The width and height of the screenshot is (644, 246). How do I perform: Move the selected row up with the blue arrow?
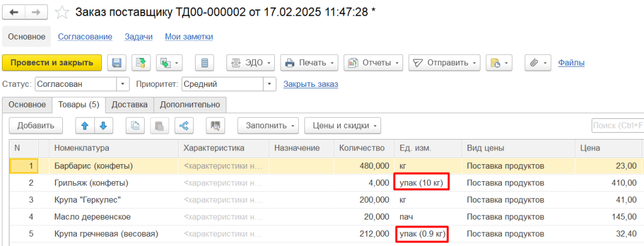pos(85,126)
